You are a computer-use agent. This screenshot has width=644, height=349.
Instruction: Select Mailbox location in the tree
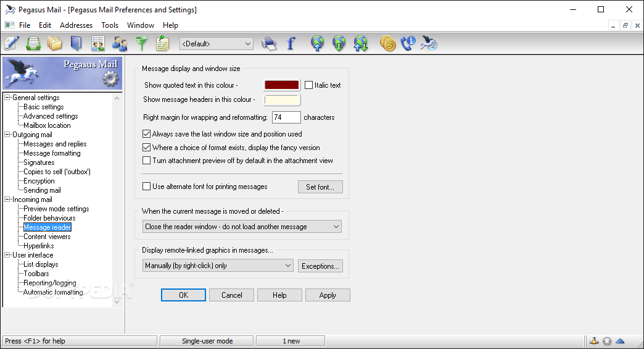pyautogui.click(x=47, y=125)
